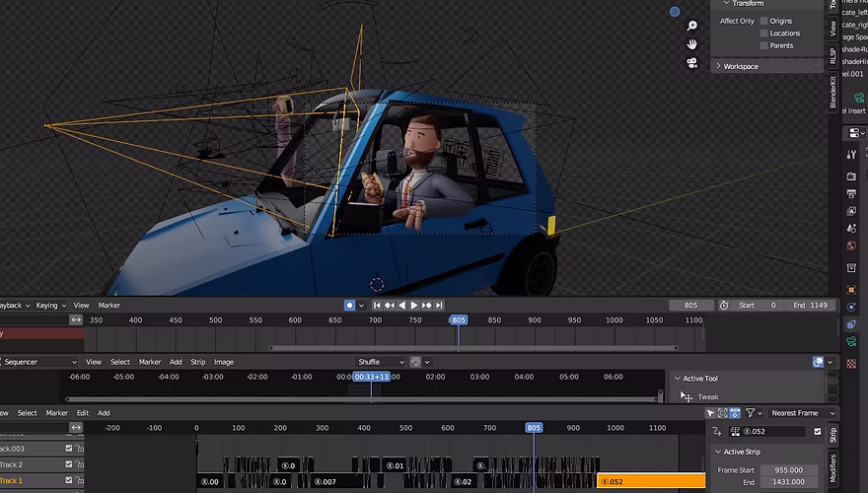Open auto keying options dropdown

(361, 306)
